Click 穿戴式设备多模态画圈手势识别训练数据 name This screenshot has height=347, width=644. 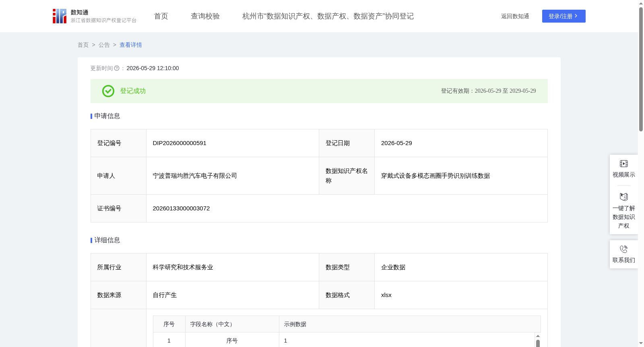coord(436,176)
